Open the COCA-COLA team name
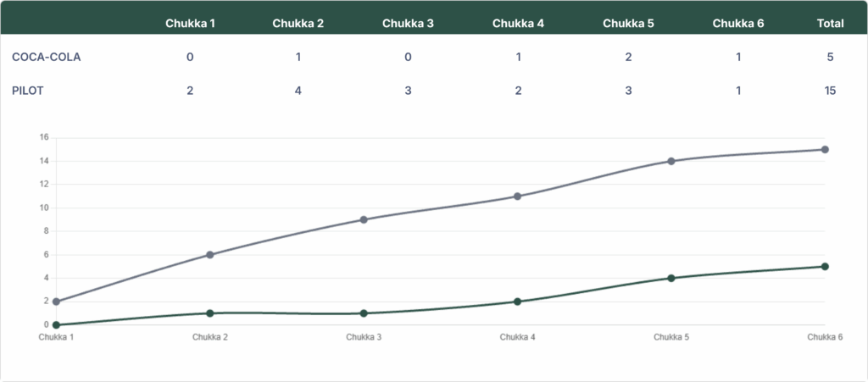 point(47,57)
